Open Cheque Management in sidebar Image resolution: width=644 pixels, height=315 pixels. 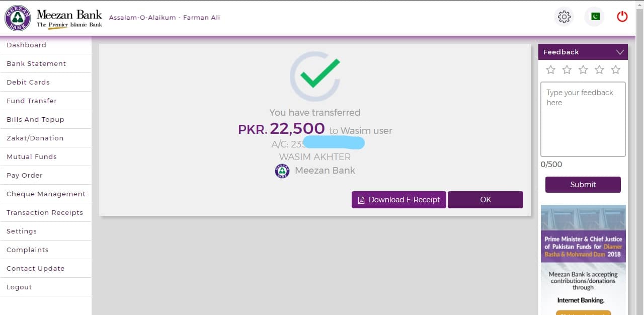pos(46,194)
